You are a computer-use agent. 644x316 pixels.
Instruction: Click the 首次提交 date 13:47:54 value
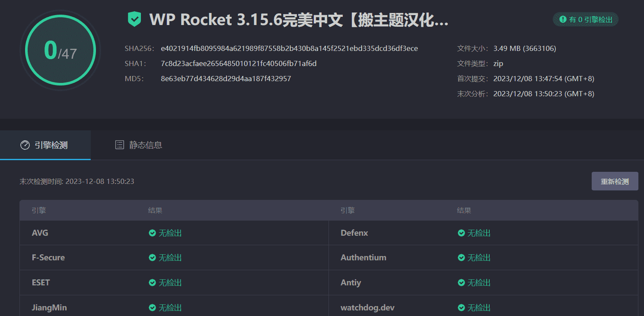tap(544, 79)
